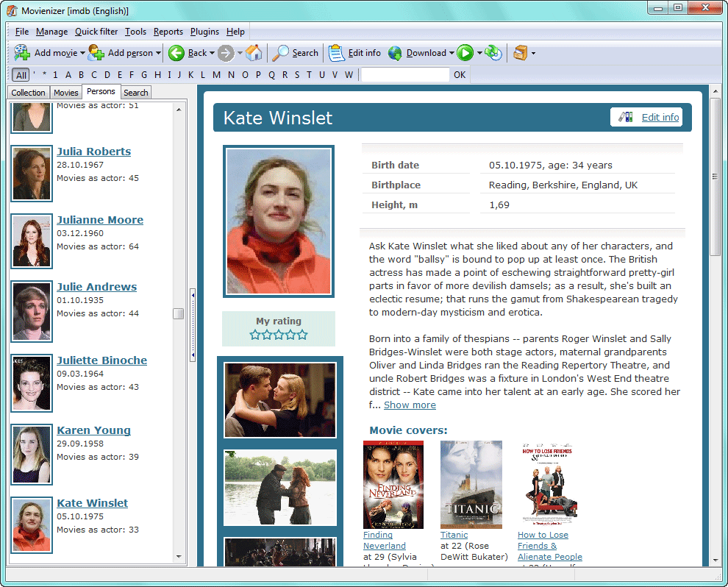Click the Add person icon
The image size is (728, 587).
[96, 53]
